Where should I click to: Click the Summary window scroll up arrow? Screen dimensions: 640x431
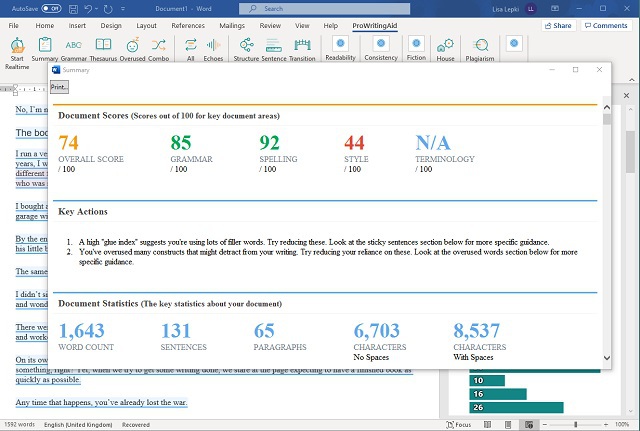point(607,108)
